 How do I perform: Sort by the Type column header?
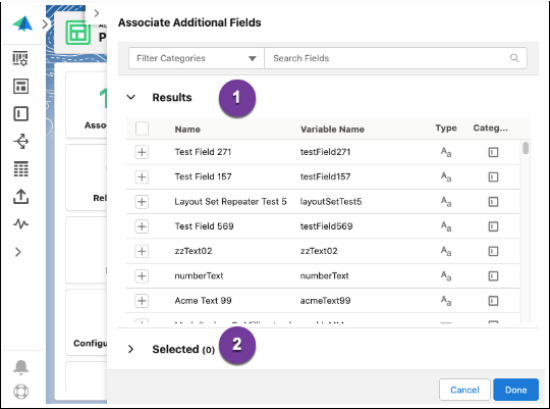click(x=446, y=128)
